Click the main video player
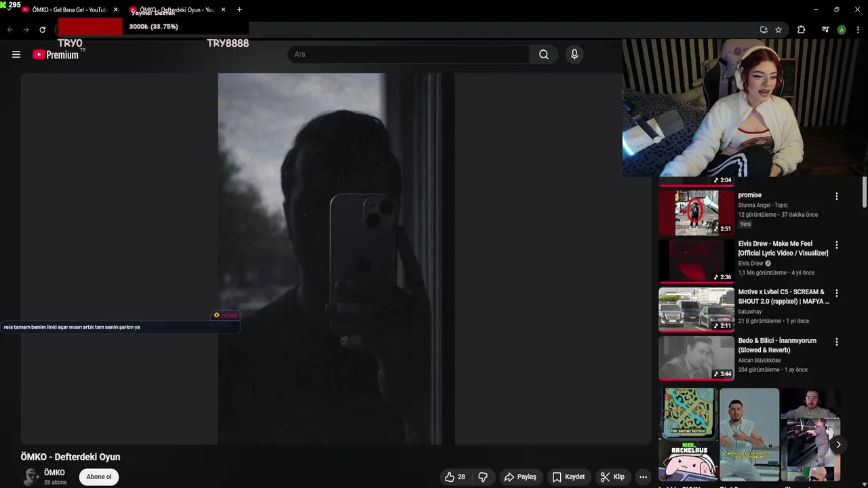This screenshot has height=488, width=868. (x=336, y=259)
